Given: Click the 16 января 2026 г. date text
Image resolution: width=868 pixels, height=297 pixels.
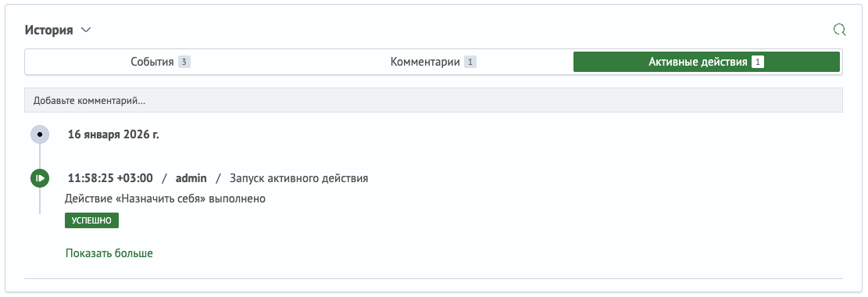Looking at the screenshot, I should (113, 134).
